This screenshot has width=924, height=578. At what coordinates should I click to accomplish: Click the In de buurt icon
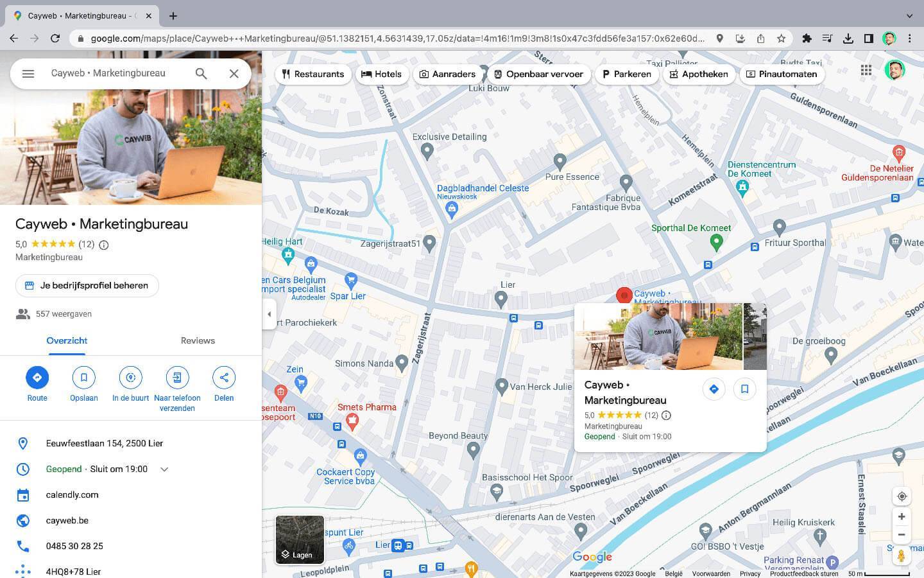pos(130,378)
